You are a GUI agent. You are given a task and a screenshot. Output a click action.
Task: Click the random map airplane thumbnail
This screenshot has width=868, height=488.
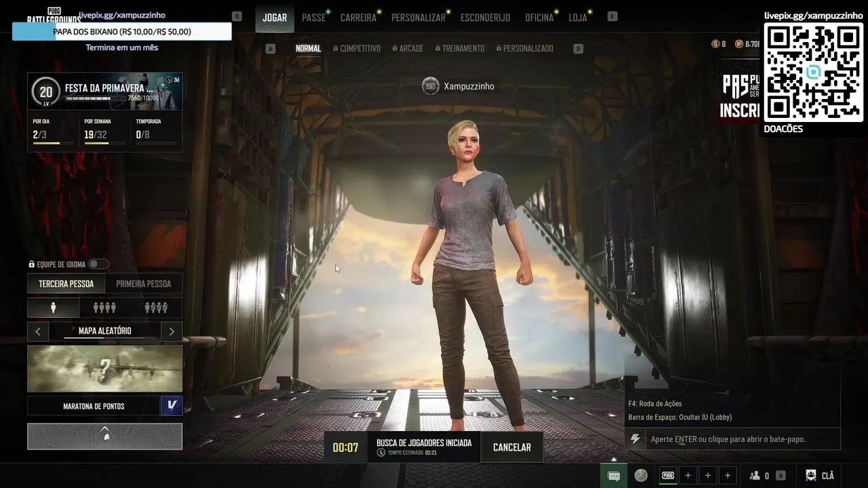pyautogui.click(x=104, y=369)
